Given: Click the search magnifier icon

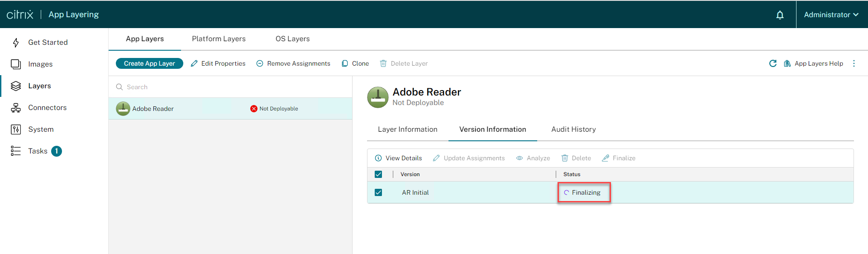Looking at the screenshot, I should click(x=119, y=87).
